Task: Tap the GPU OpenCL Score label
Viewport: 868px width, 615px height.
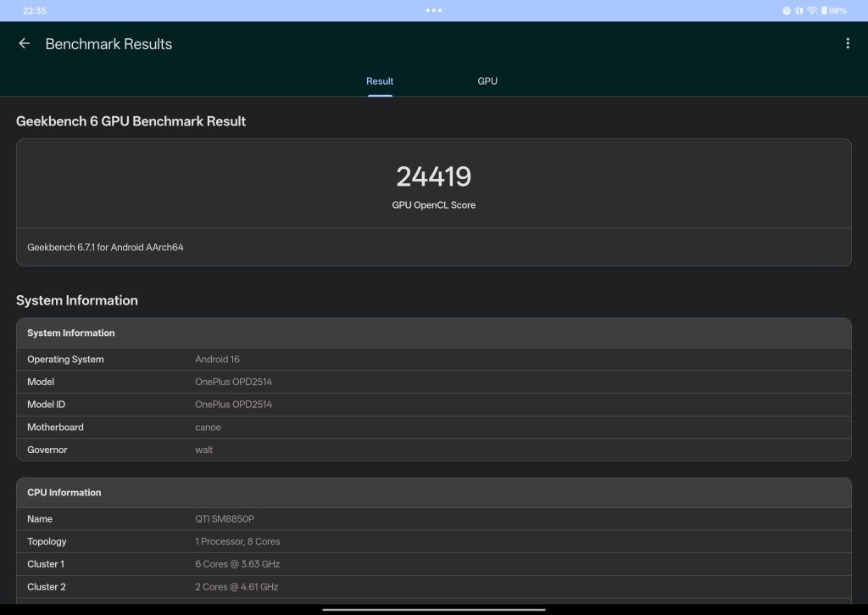Action: (433, 205)
